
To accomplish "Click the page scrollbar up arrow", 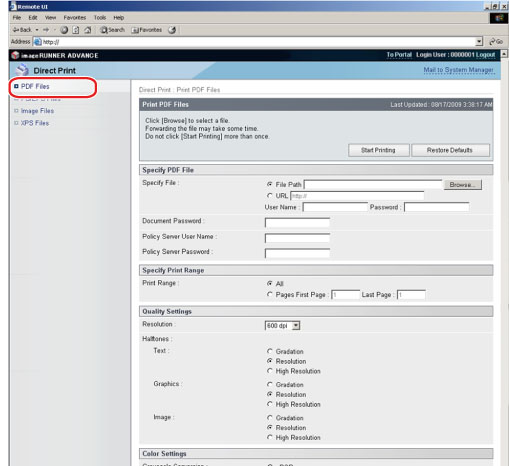I will (x=504, y=54).
